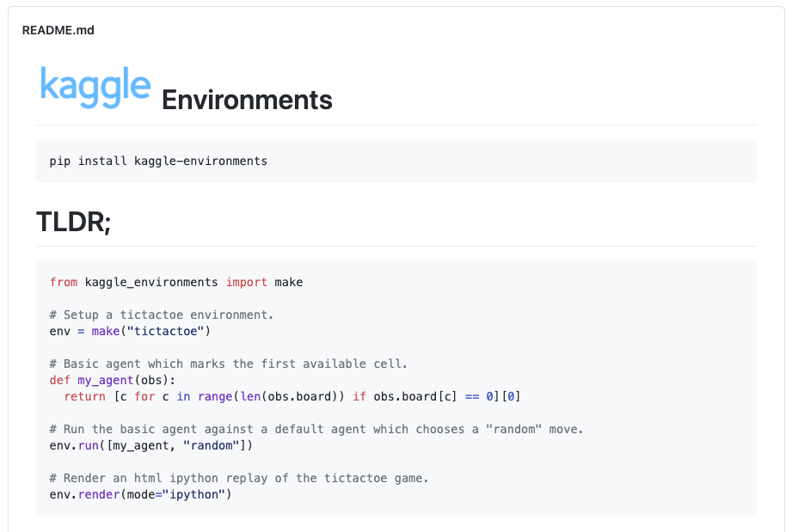This screenshot has width=792, height=532.
Task: Click the 'from' keyword in import line
Action: 64,282
